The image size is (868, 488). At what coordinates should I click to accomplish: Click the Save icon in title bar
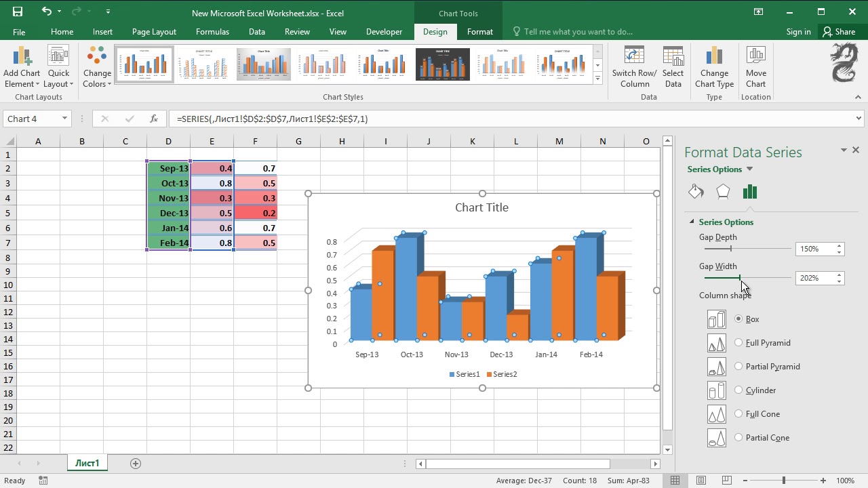pos(18,12)
